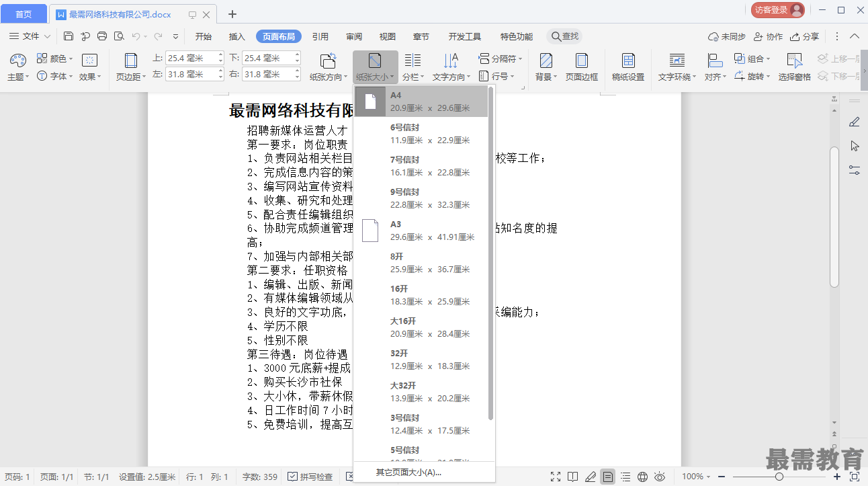Open the 组合 group dropdown
Screen dimensions: 868x486
click(x=752, y=59)
